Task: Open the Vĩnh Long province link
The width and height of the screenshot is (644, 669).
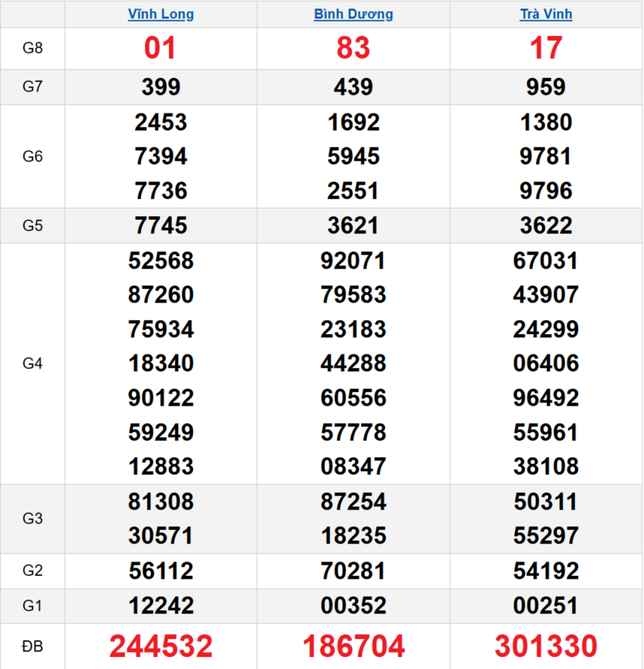Action: (161, 14)
